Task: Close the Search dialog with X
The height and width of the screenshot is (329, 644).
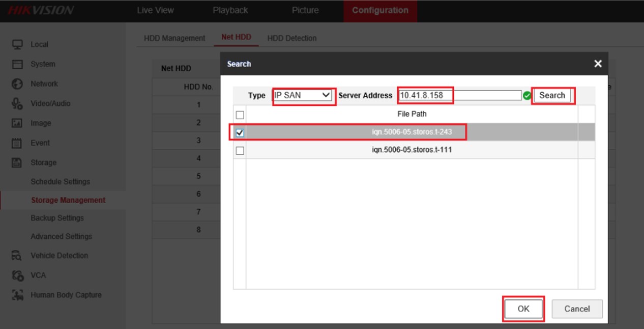Action: click(598, 64)
